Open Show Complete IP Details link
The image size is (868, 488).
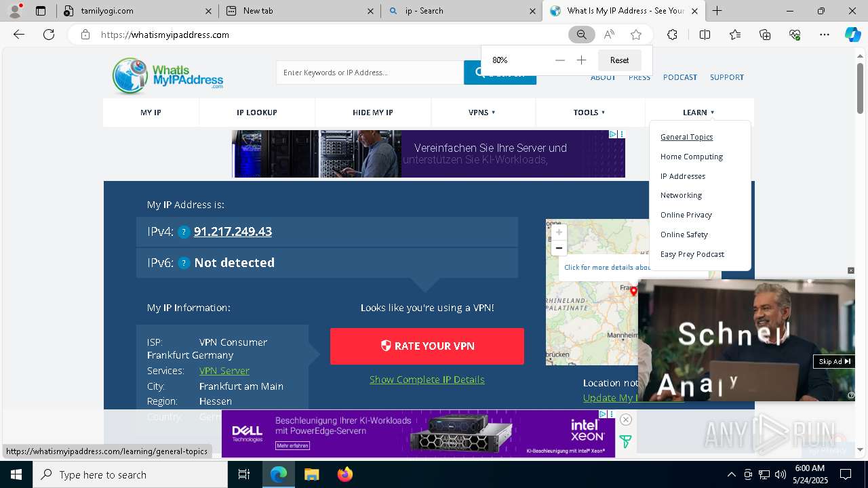coord(427,380)
